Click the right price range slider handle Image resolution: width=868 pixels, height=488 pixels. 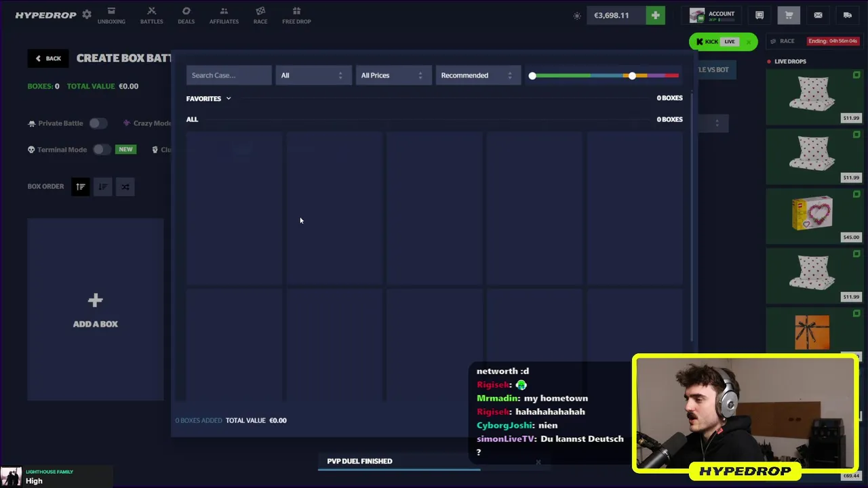point(632,75)
